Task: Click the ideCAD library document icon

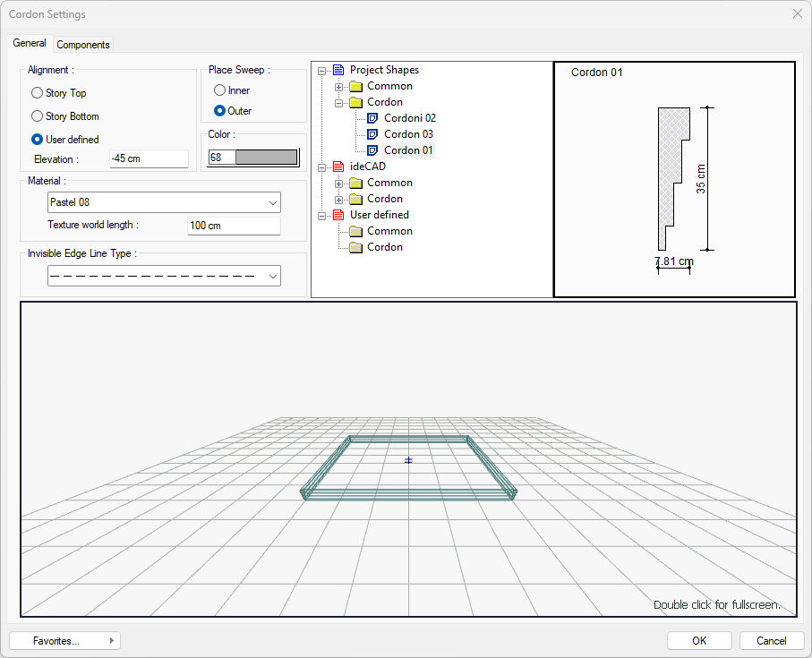Action: click(x=338, y=167)
